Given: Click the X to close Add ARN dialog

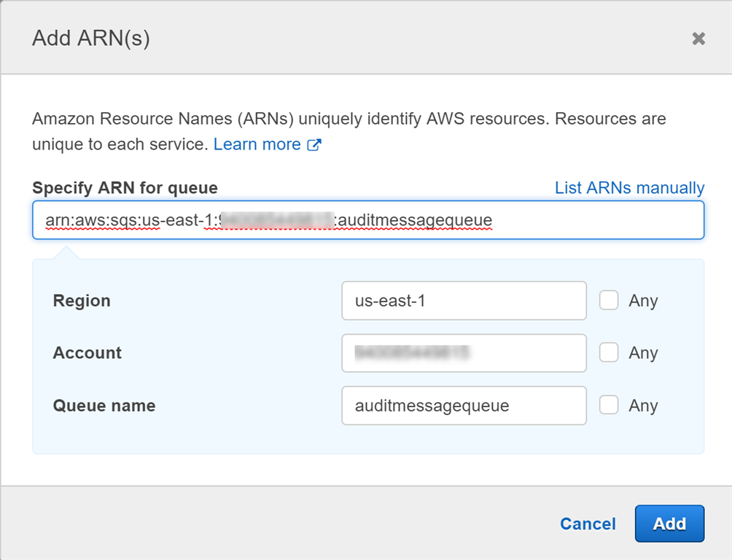Looking at the screenshot, I should [698, 39].
